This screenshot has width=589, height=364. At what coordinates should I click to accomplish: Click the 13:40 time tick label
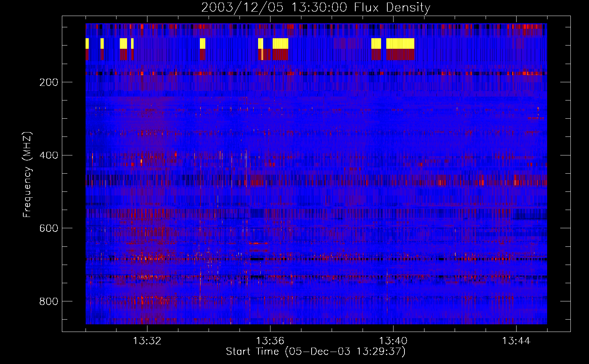click(393, 341)
